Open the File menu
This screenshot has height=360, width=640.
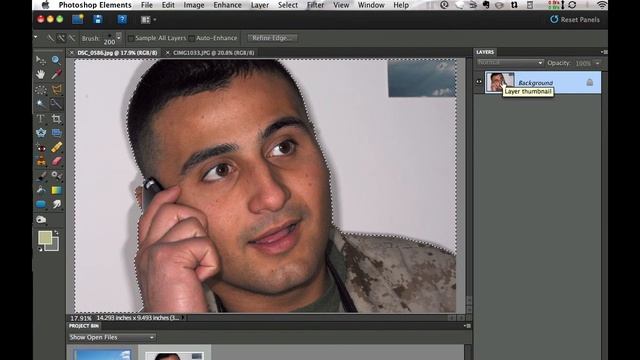pos(147,5)
